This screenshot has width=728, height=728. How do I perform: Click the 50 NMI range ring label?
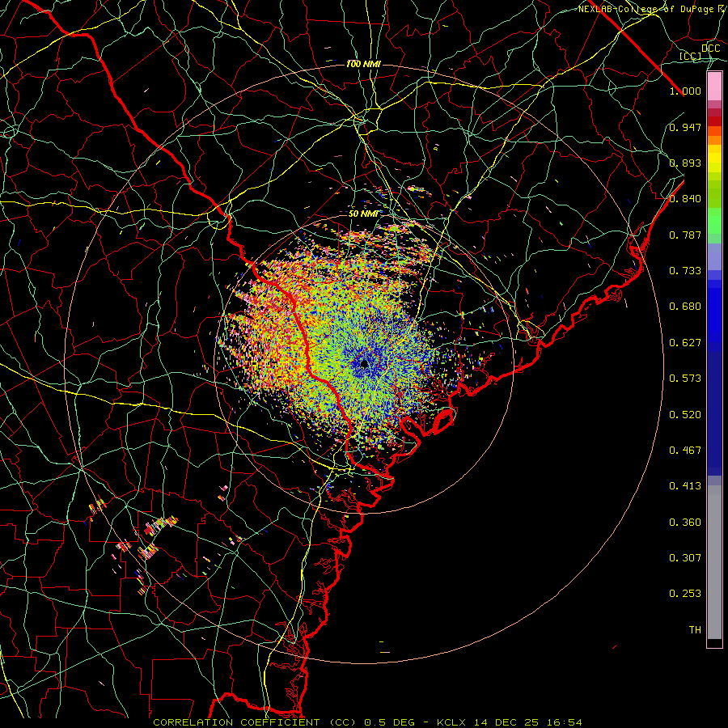(x=363, y=214)
